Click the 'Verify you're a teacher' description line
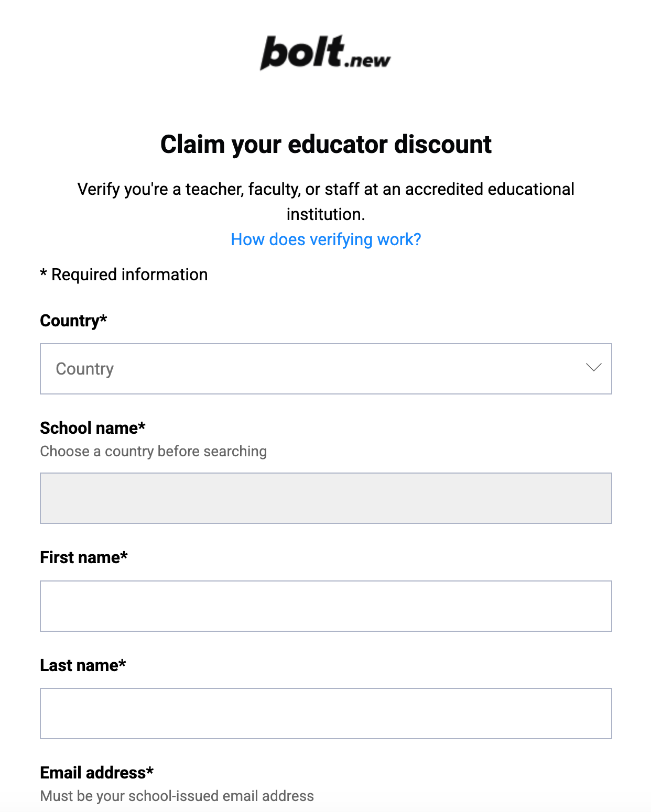 tap(325, 189)
